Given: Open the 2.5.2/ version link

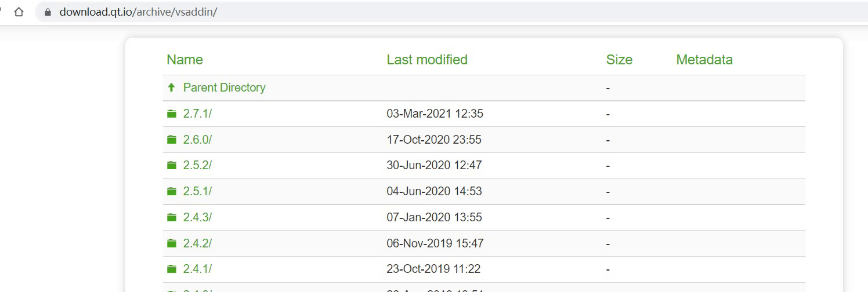Looking at the screenshot, I should [197, 166].
